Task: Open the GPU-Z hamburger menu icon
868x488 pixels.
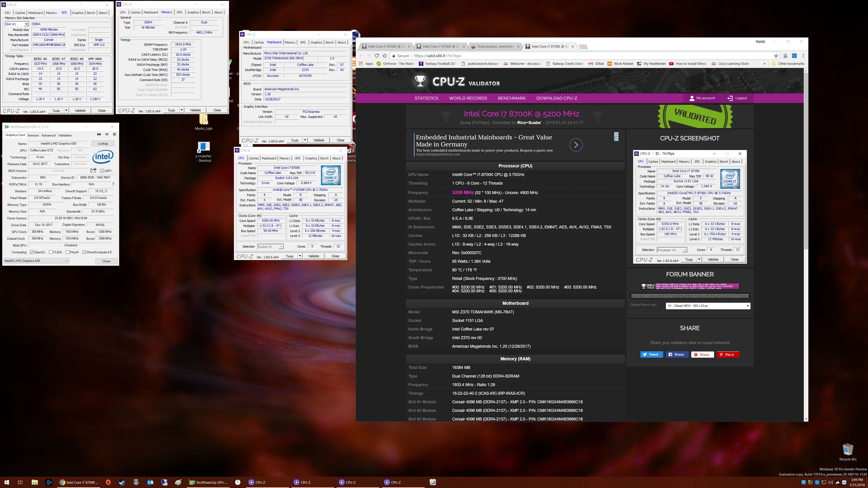Action: pos(115,134)
